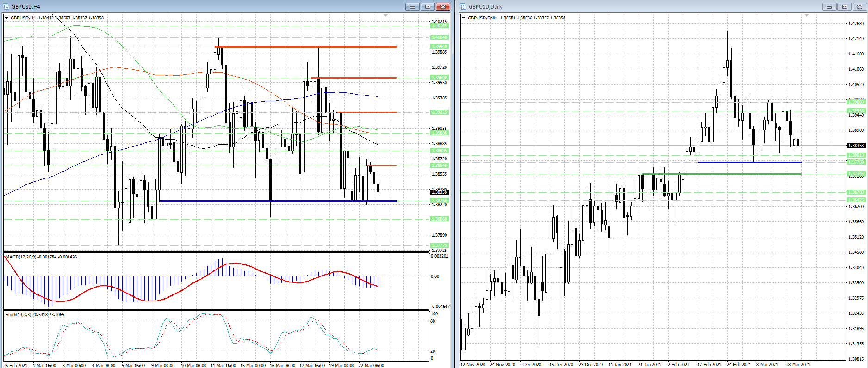The width and height of the screenshot is (868, 368).
Task: Click the green 1.40040 level label
Action: [439, 37]
